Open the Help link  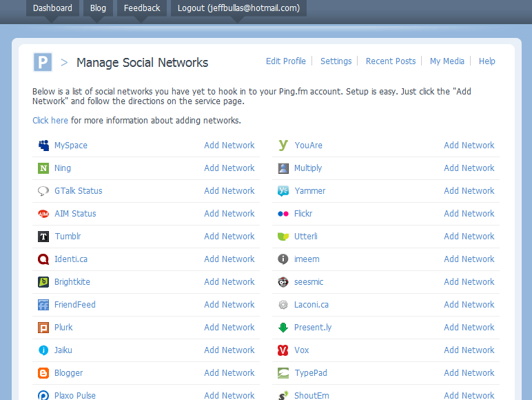(487, 61)
